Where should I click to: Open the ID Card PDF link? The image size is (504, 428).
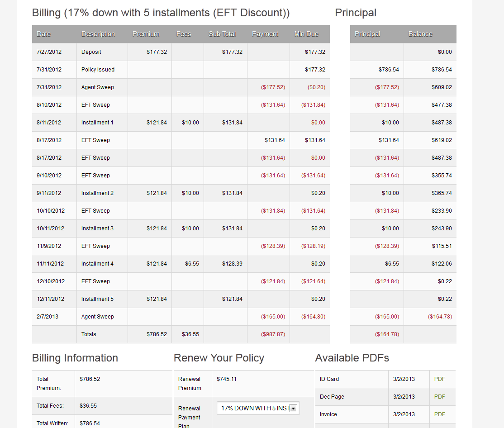pyautogui.click(x=439, y=379)
